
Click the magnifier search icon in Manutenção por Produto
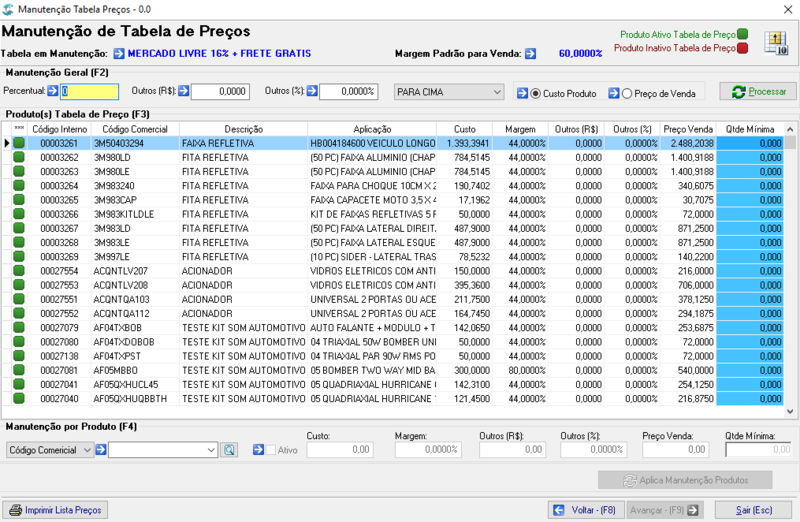(230, 450)
